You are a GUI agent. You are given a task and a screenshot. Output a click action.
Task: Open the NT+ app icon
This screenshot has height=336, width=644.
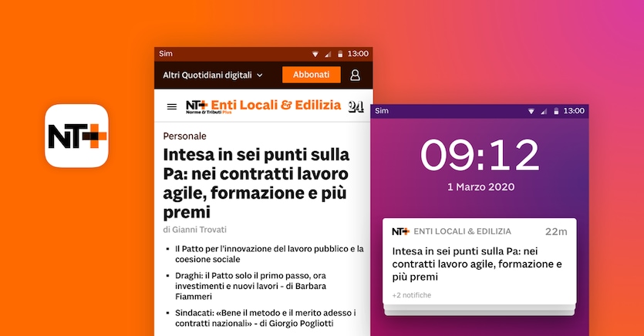(76, 136)
